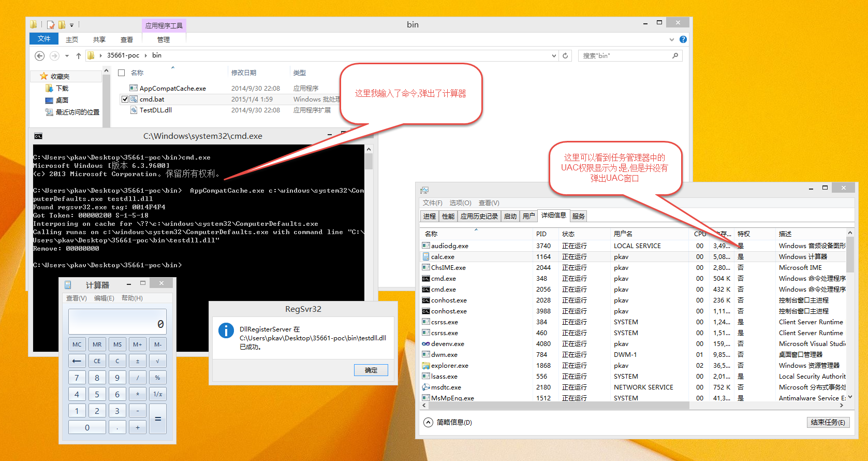Screen dimensions: 868x461
Task: Click the cmd.exe window title bar icon
Action: click(x=38, y=136)
